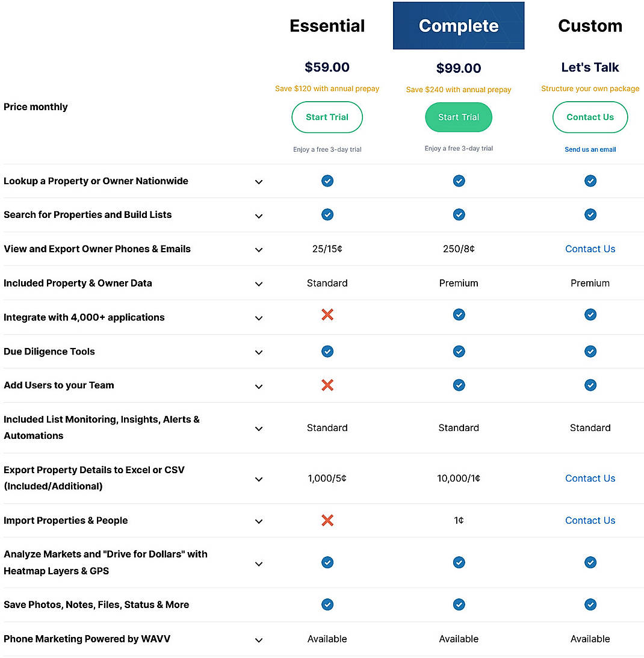This screenshot has height=658, width=644.
Task: Start a trial of the Complete plan
Action: 459,117
